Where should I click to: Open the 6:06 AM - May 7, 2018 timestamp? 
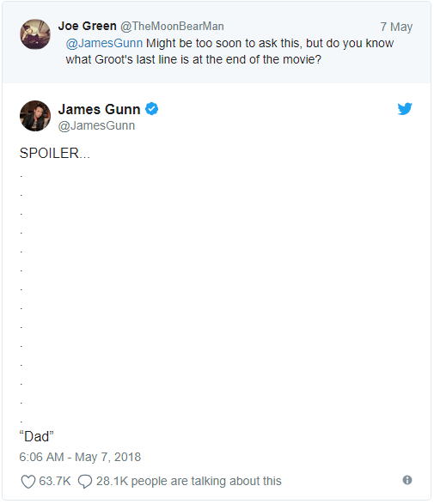click(x=80, y=457)
